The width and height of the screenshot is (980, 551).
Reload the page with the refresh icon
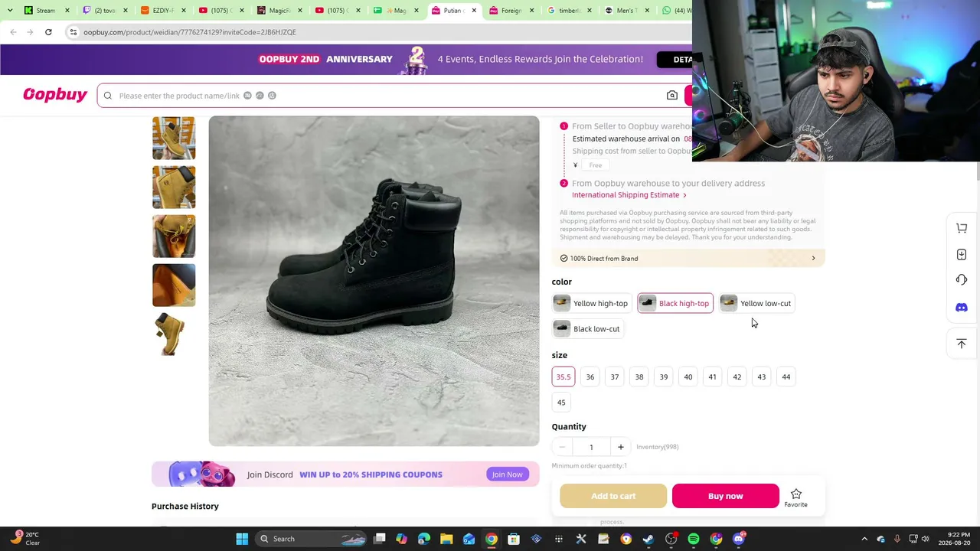tap(48, 32)
